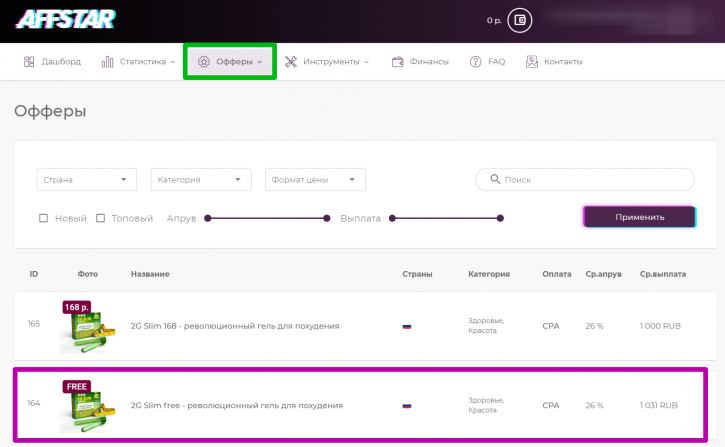Open FAQ menu item
The height and width of the screenshot is (447, 725).
[x=487, y=61]
